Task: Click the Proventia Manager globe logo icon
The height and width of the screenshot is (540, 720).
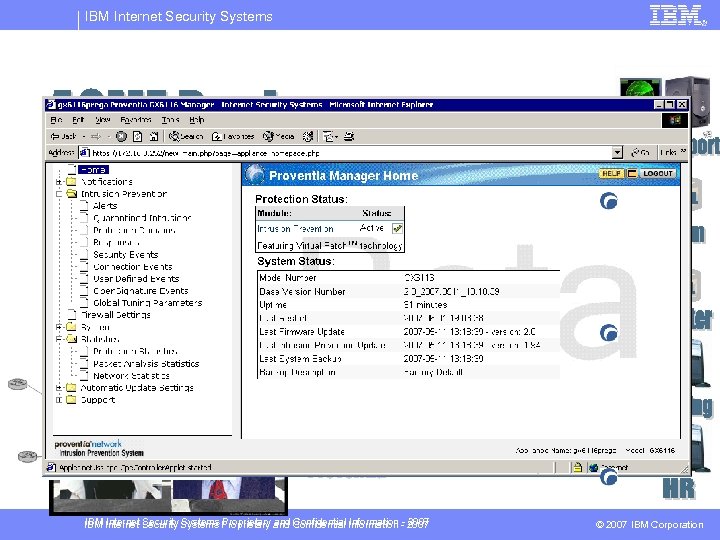Action: pos(255,175)
